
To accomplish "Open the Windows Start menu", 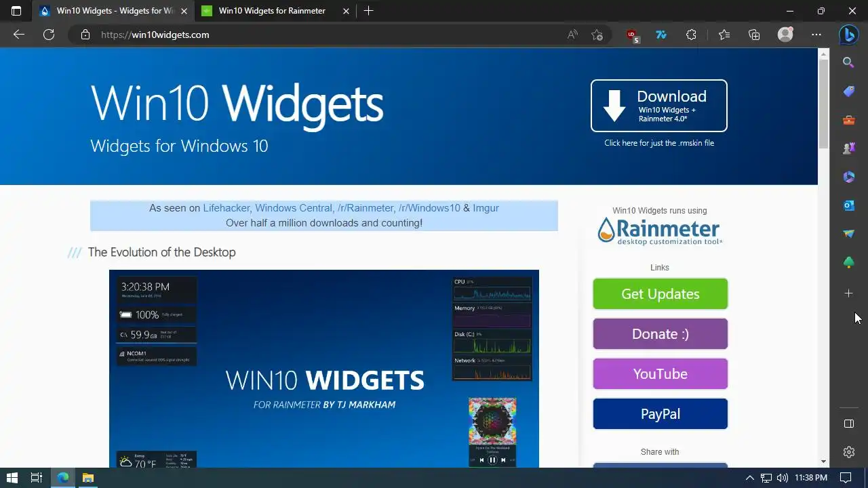I will pos(12,478).
